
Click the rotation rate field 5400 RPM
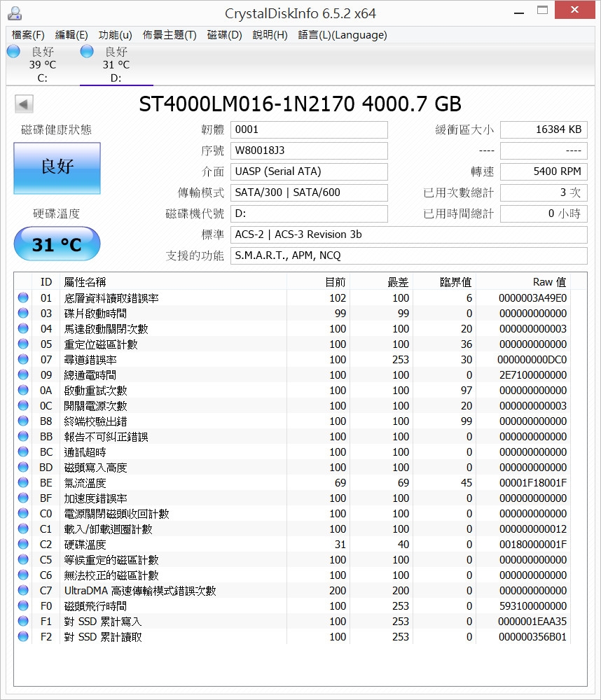pyautogui.click(x=544, y=171)
